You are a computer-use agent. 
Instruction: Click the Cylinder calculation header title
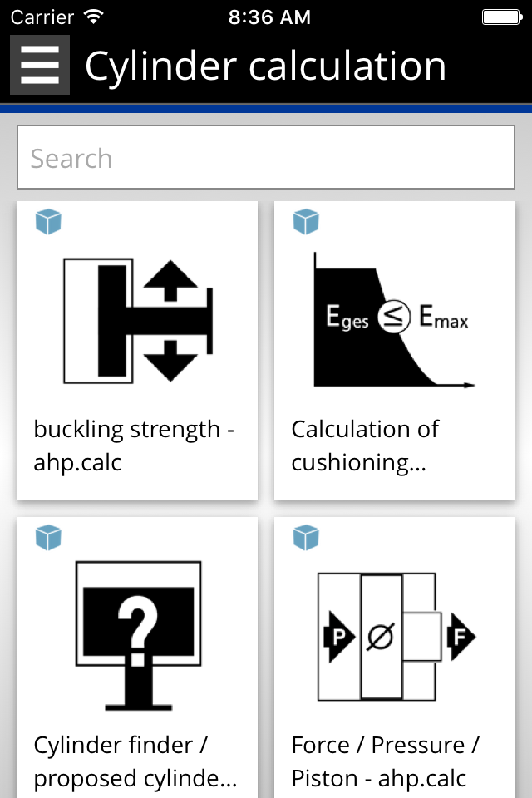pyautogui.click(x=265, y=66)
